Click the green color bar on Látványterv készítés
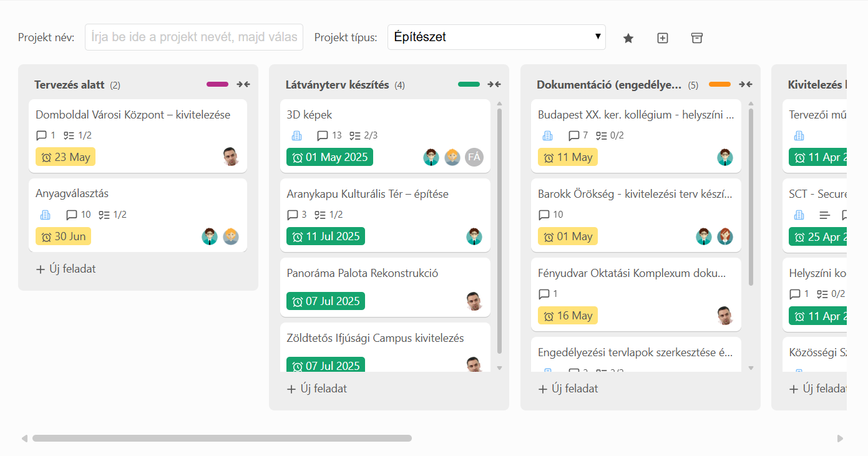This screenshot has width=868, height=456. (469, 84)
